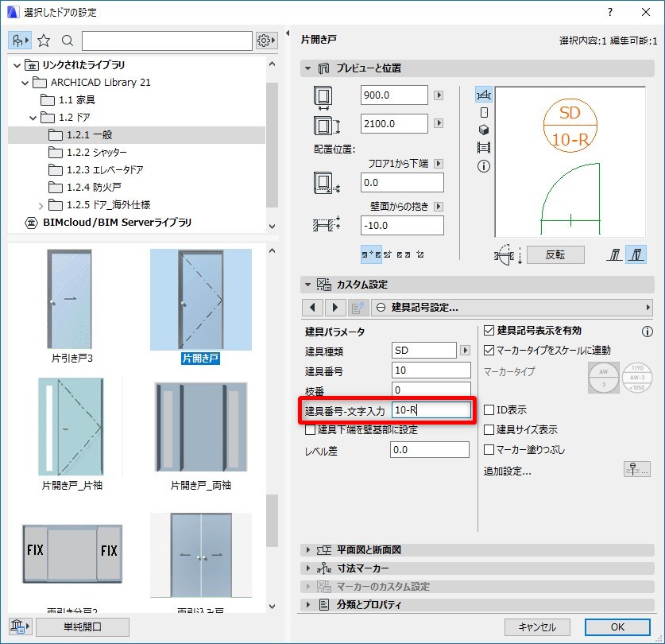Go to next custom settings page
665x644 pixels.
coord(335,308)
